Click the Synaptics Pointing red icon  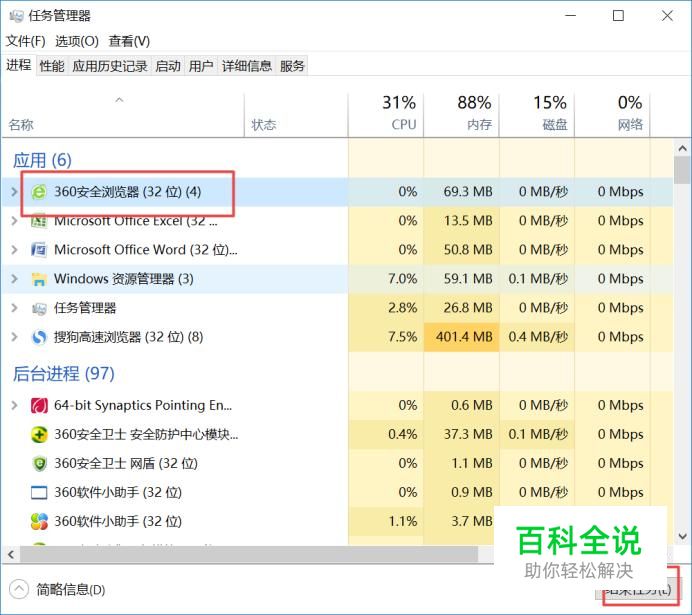click(x=39, y=405)
